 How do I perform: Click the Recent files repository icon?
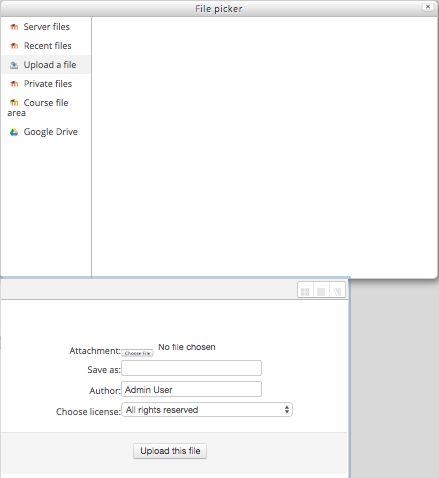coord(14,46)
